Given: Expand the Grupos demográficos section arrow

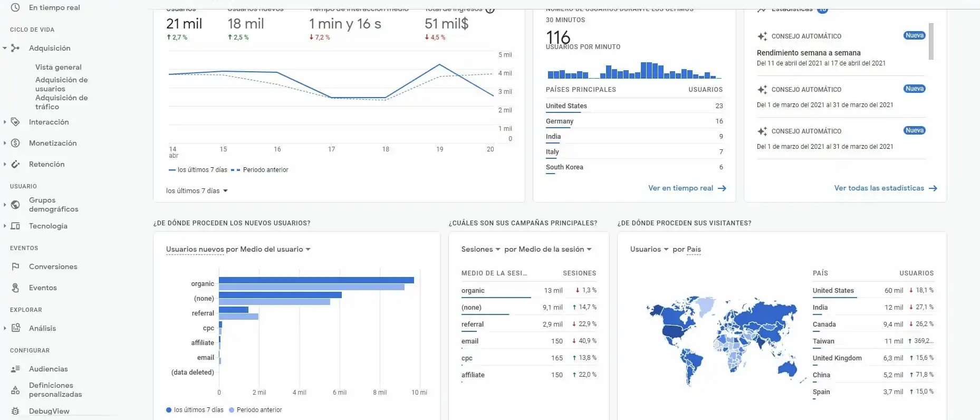Looking at the screenshot, I should click(x=5, y=205).
